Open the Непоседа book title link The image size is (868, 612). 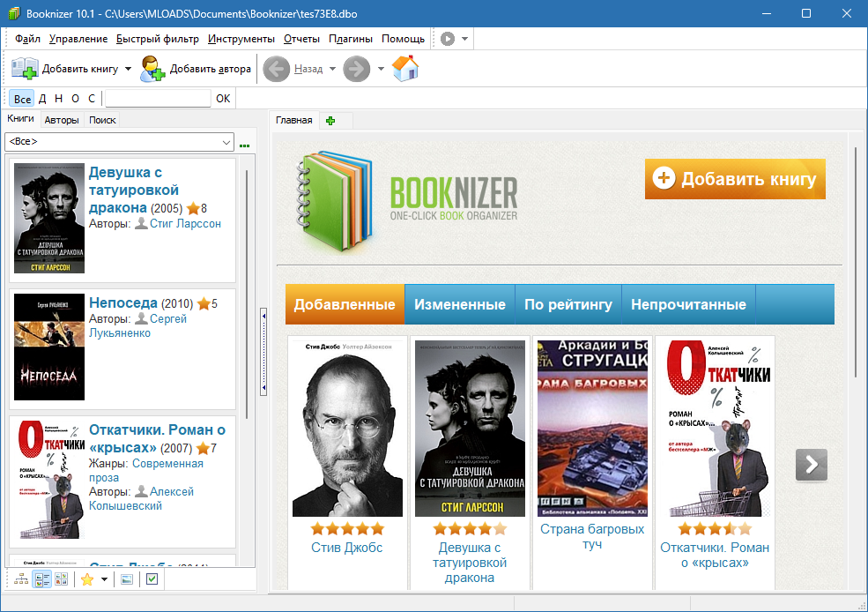(122, 303)
